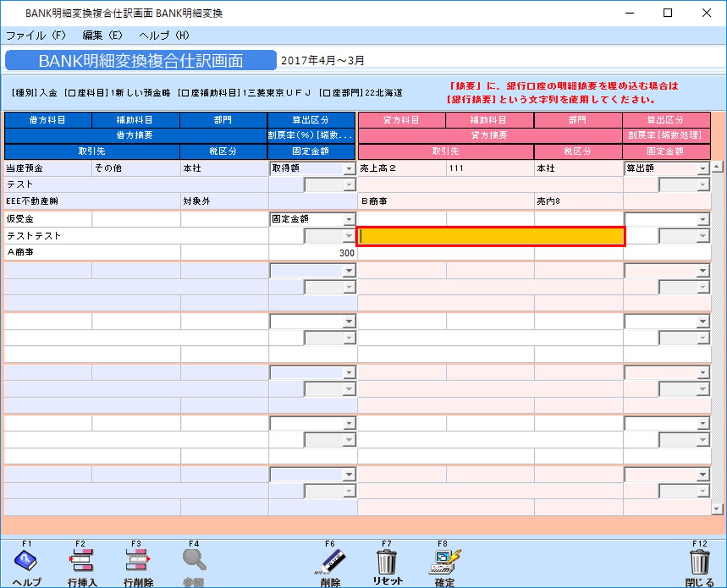This screenshot has width=727, height=588.
Task: Open the ファイル menu
Action: pyautogui.click(x=35, y=35)
